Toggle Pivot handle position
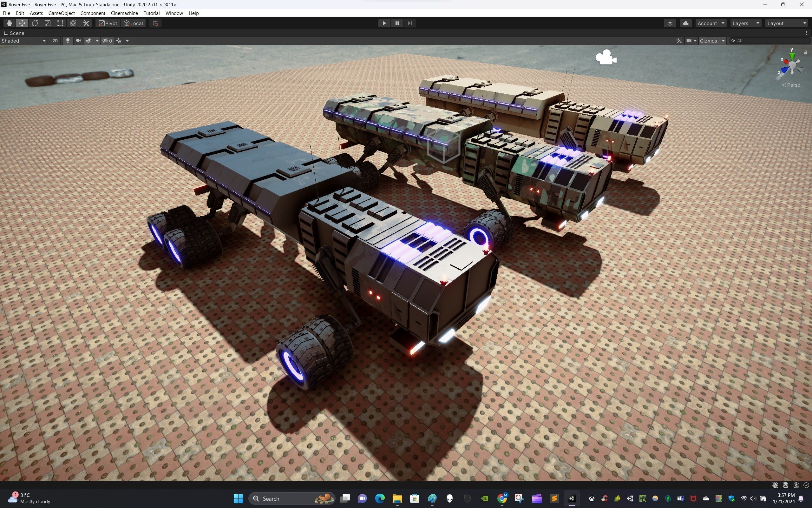The width and height of the screenshot is (812, 508). point(108,23)
